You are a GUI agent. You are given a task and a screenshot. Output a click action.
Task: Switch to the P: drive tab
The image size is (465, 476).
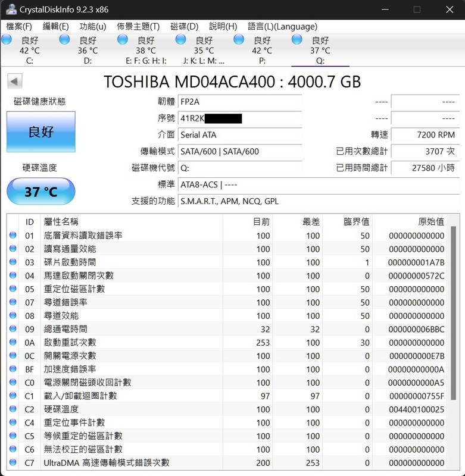[262, 50]
